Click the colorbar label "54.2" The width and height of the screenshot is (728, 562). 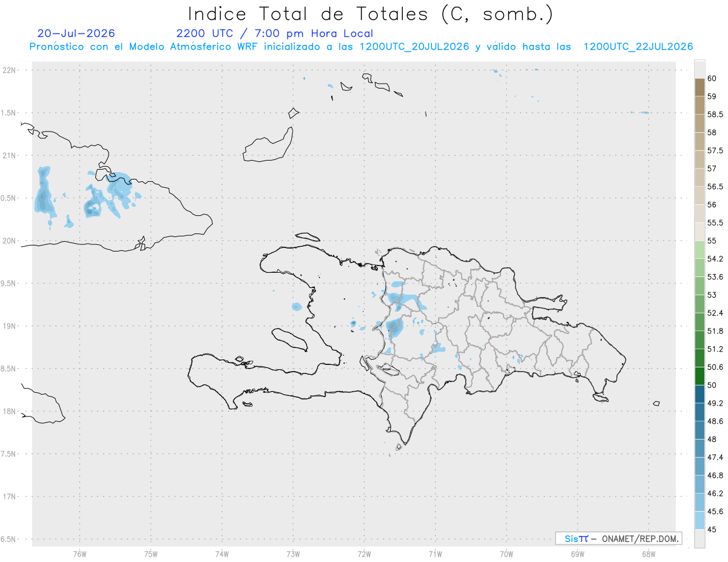[x=715, y=259]
